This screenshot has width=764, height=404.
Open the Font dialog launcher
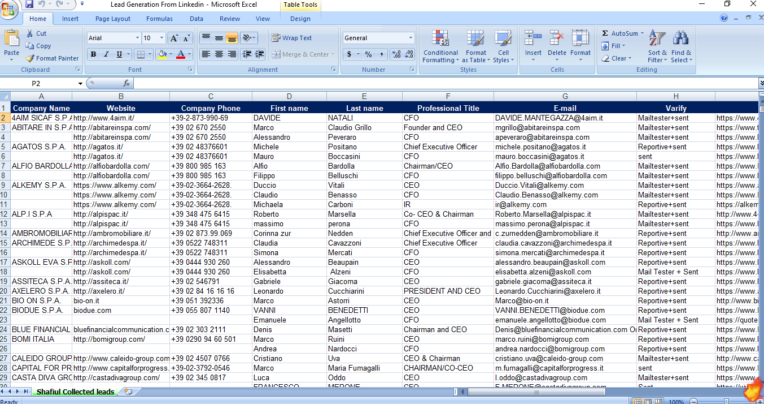pyautogui.click(x=192, y=70)
